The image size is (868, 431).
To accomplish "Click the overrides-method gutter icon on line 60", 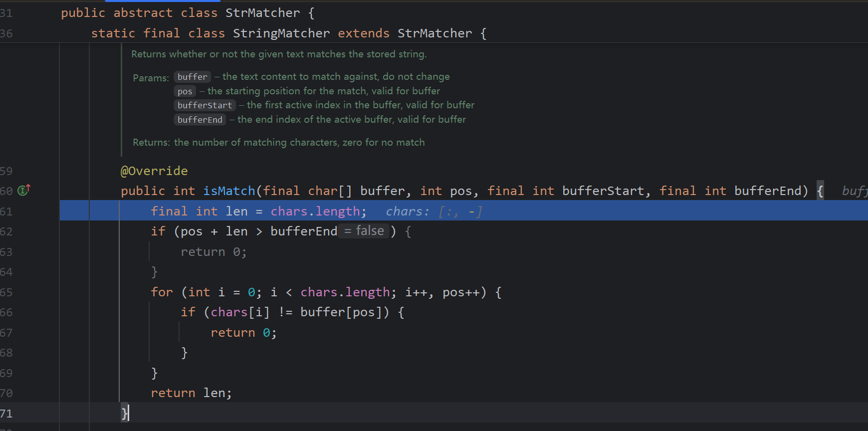I will [x=24, y=190].
